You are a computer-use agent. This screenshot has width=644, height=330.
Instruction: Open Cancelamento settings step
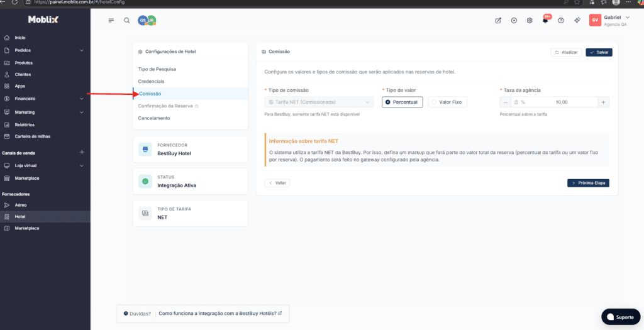154,118
